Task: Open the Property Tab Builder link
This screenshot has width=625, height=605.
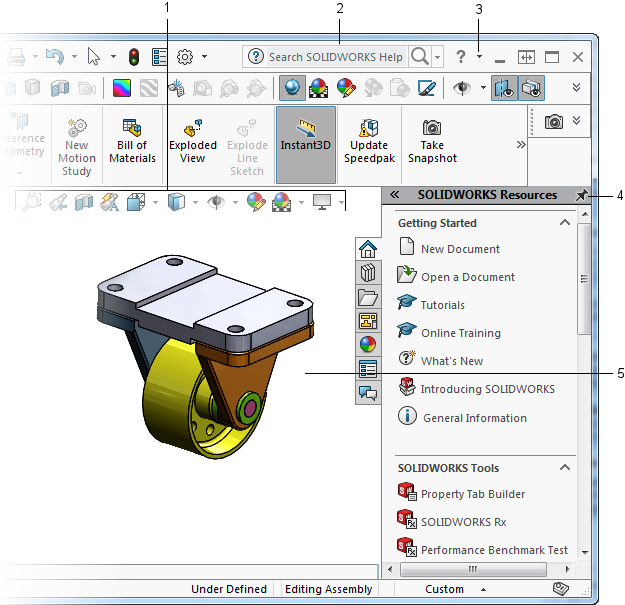Action: pos(472,494)
